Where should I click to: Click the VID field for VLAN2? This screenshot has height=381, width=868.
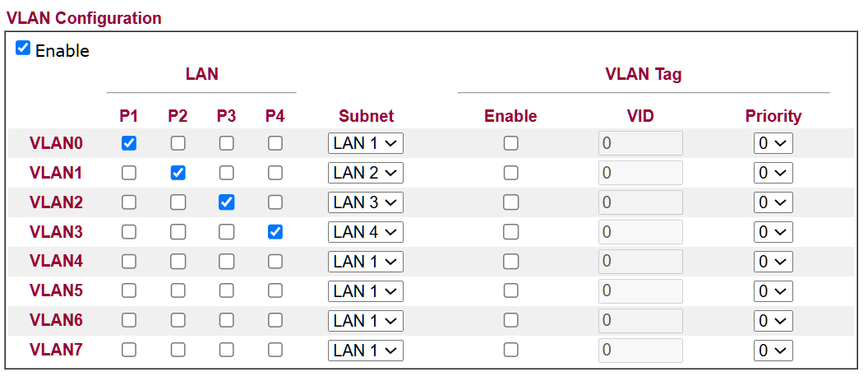(x=640, y=202)
